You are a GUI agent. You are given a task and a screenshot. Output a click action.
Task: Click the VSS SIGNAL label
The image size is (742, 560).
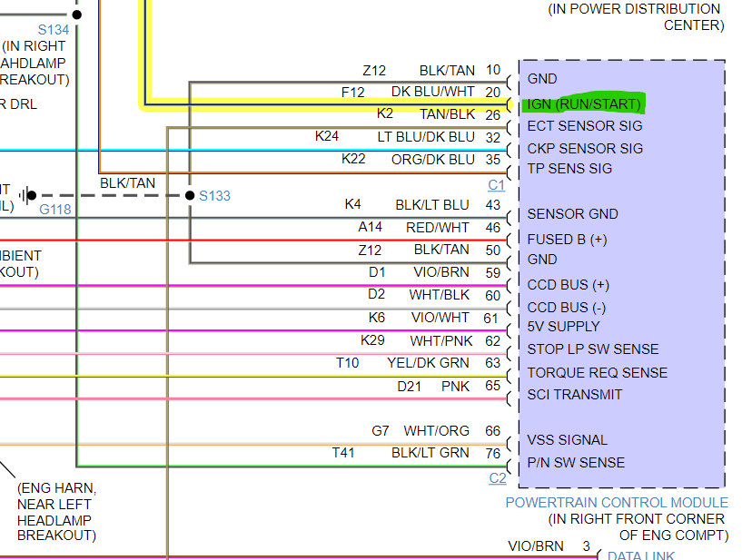(567, 440)
